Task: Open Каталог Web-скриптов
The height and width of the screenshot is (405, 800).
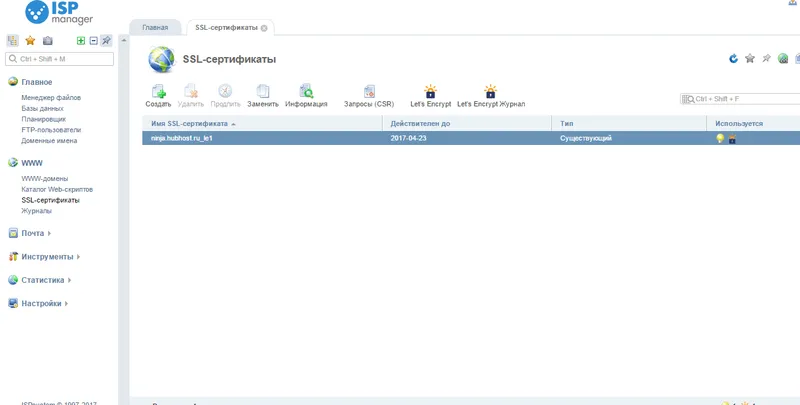Action: tap(57, 190)
